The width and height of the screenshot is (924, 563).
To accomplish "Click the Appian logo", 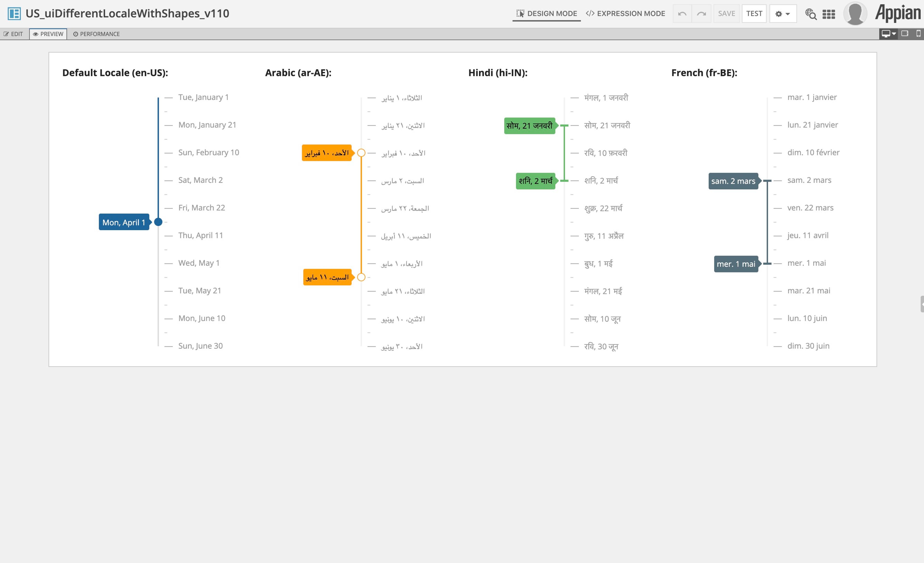I will (x=898, y=13).
